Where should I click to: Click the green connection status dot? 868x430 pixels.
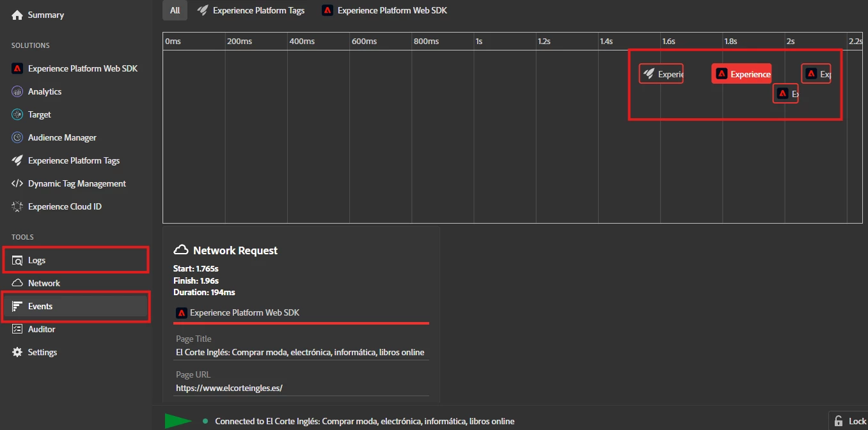click(205, 421)
